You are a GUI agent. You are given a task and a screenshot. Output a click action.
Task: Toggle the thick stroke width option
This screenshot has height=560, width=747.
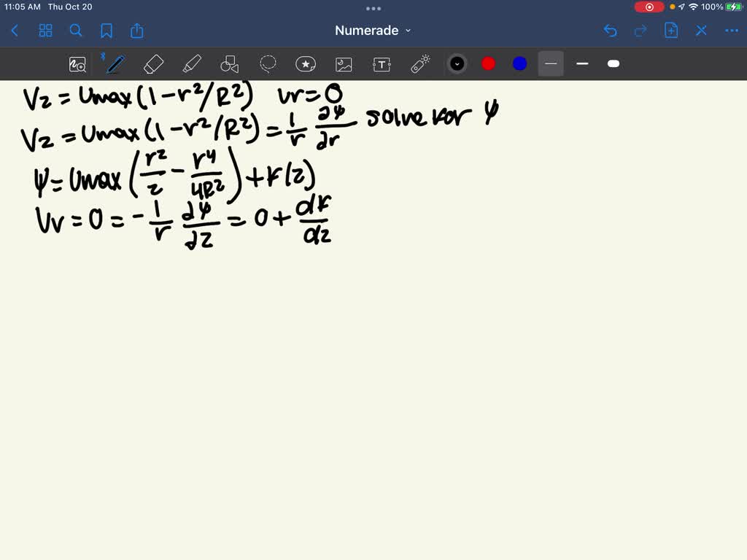coord(613,64)
